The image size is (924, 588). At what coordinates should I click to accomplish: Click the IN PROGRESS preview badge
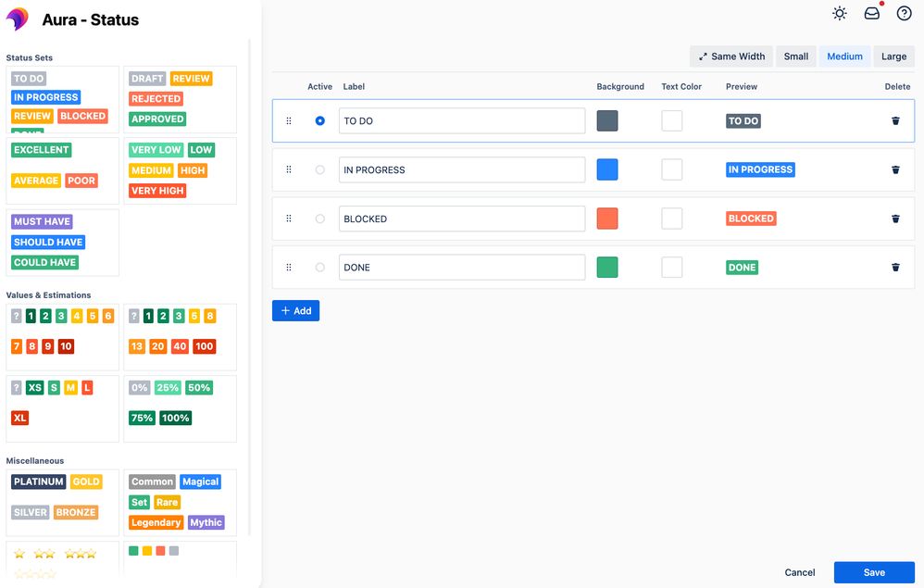[x=760, y=169]
